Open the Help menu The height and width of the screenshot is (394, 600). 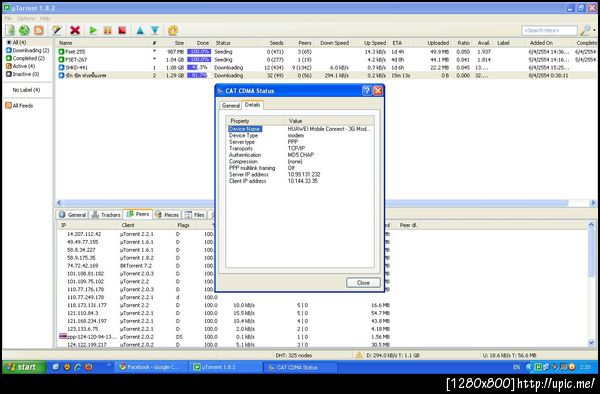(45, 18)
